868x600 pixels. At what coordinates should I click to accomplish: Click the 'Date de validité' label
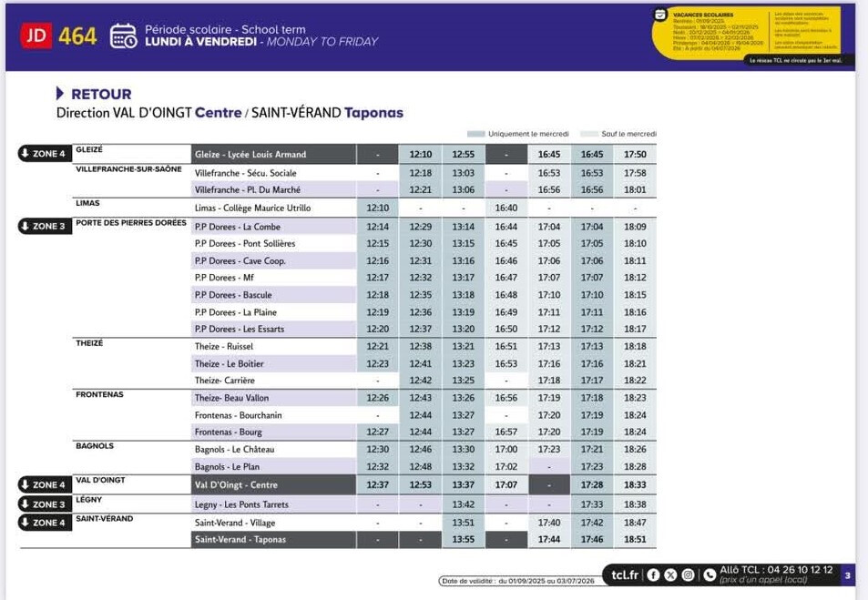tap(518, 581)
